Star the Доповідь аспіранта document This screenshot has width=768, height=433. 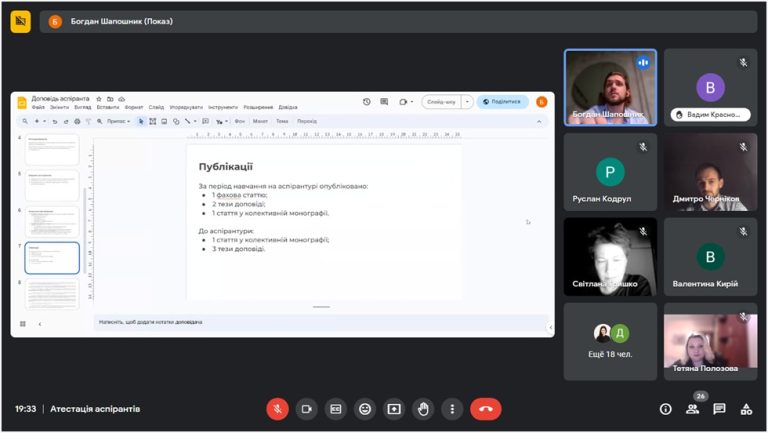point(99,99)
